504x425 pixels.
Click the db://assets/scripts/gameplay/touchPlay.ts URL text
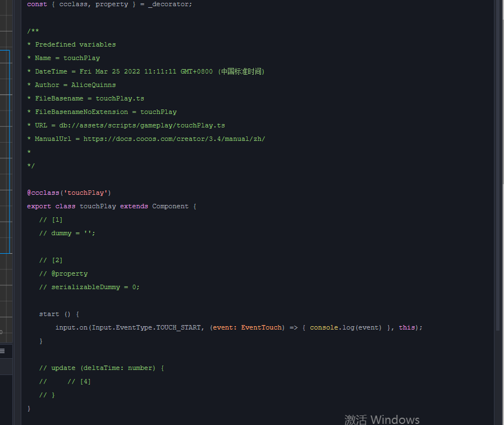(142, 126)
